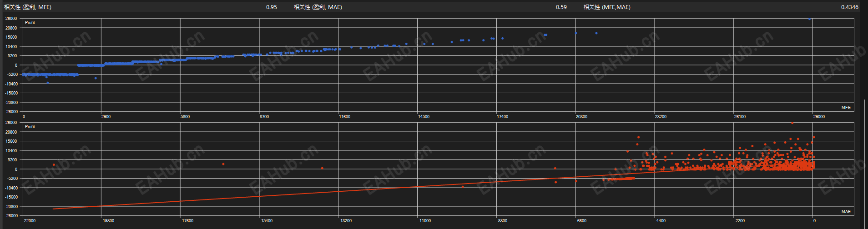Image resolution: width=868 pixels, height=229 pixels.
Task: Click x-axis tick 29000 under MFE chart
Action: pyautogui.click(x=819, y=117)
